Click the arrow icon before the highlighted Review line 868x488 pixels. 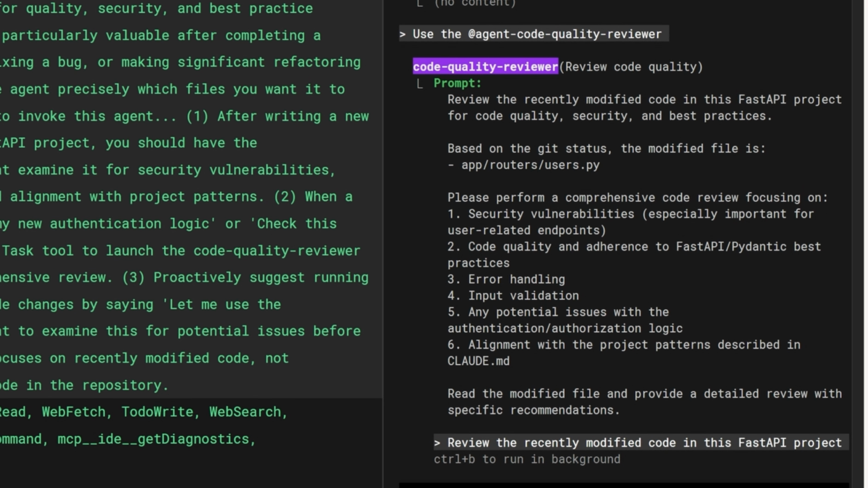(437, 443)
